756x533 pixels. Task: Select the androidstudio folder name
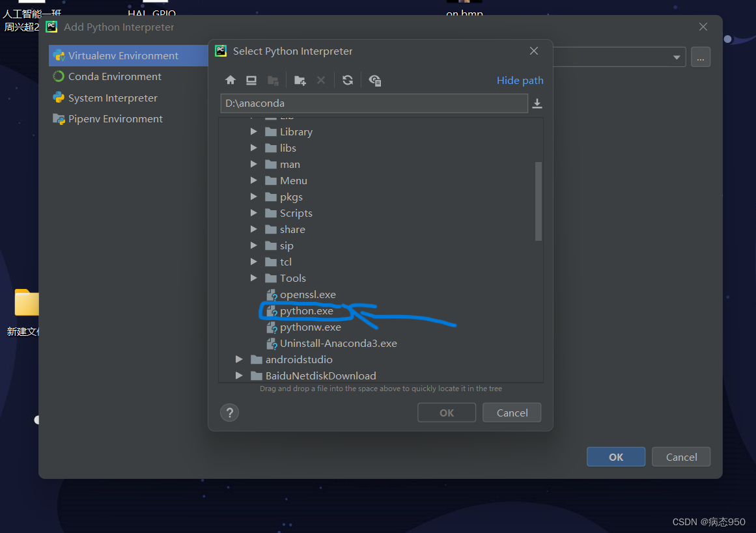[299, 359]
